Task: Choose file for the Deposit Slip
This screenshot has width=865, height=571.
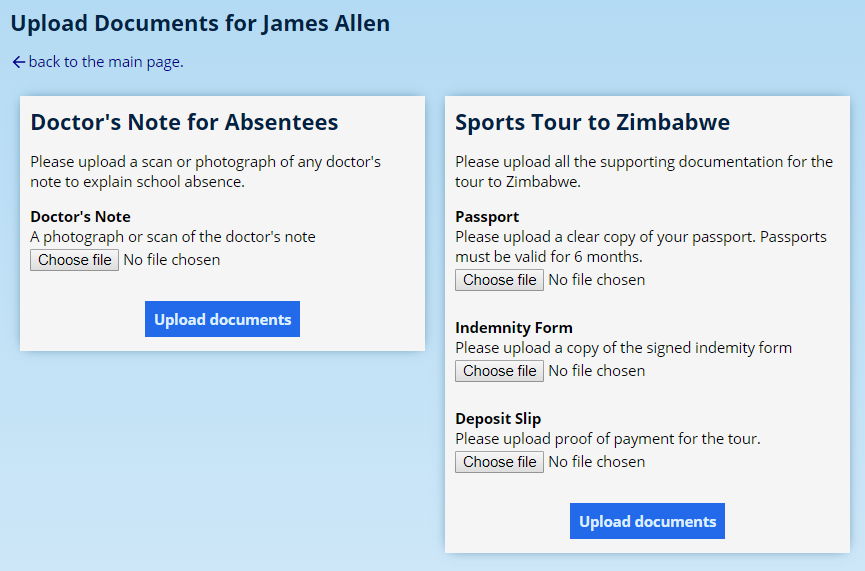Action: pyautogui.click(x=499, y=462)
